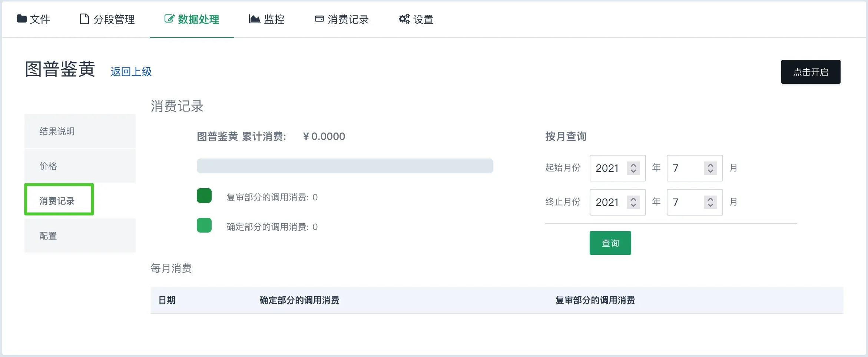Click the card icon beside 消费记录 in the top bar
Viewport: 868px width, 357px height.
pos(319,19)
